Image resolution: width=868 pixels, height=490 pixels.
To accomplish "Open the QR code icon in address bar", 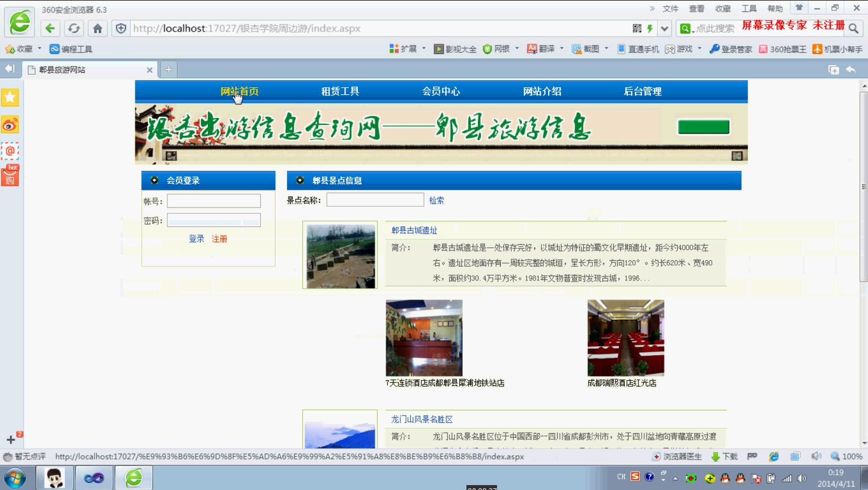I will tap(637, 28).
